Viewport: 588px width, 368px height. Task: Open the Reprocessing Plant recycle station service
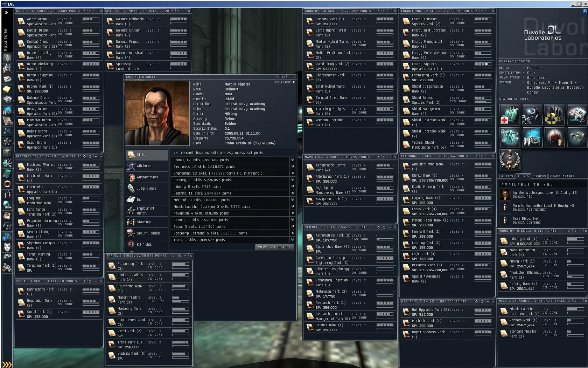coord(554,115)
